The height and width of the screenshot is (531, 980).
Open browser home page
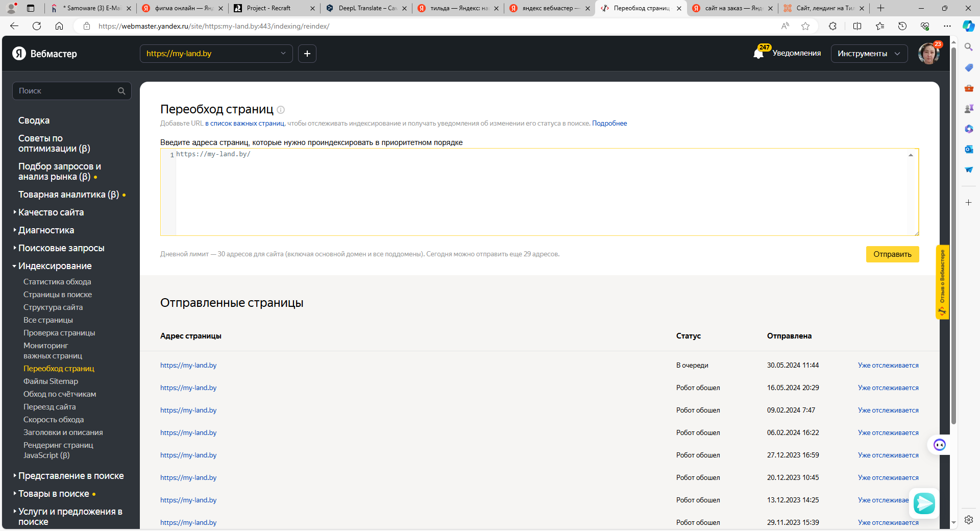[59, 26]
